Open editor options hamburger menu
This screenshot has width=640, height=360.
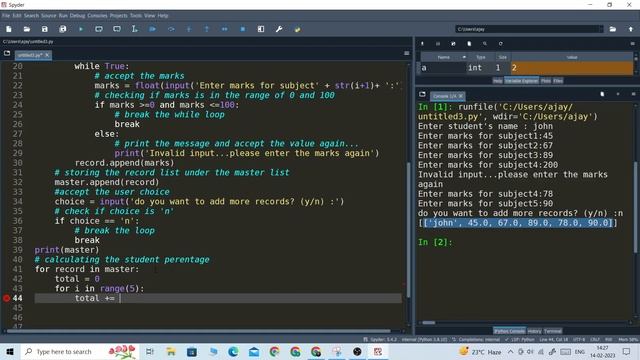(407, 53)
